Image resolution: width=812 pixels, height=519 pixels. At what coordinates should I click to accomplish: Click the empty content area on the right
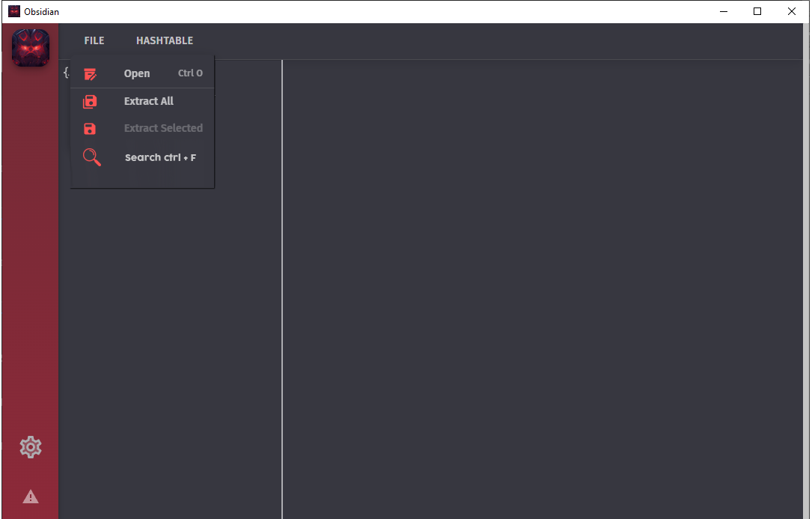coord(524,300)
